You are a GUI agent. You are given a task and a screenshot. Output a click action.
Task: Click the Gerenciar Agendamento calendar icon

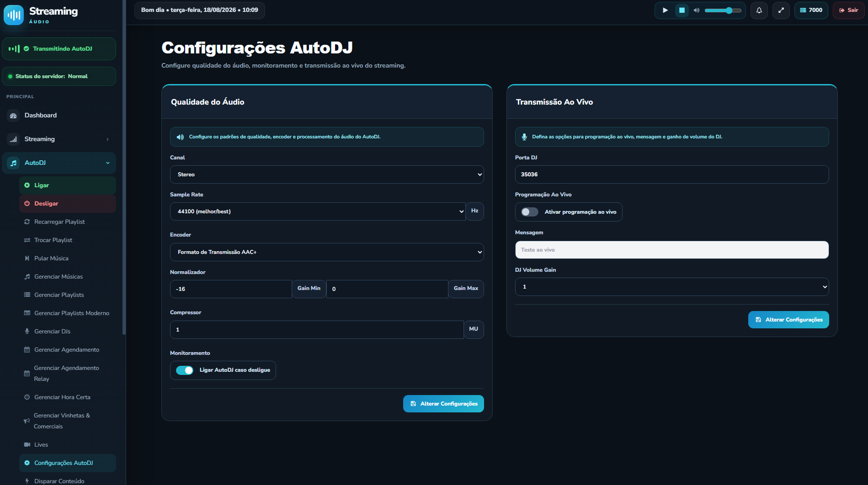pos(27,350)
